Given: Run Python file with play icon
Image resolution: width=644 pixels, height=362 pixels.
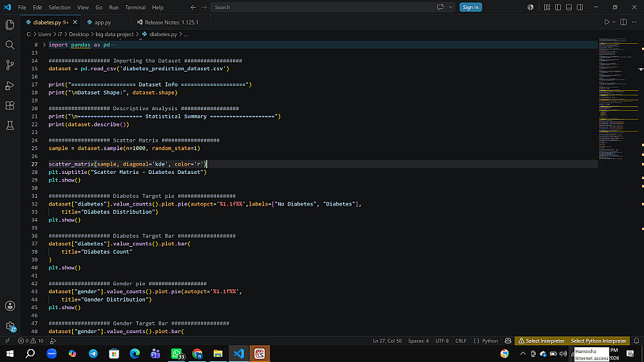Looking at the screenshot, I should pos(607,22).
